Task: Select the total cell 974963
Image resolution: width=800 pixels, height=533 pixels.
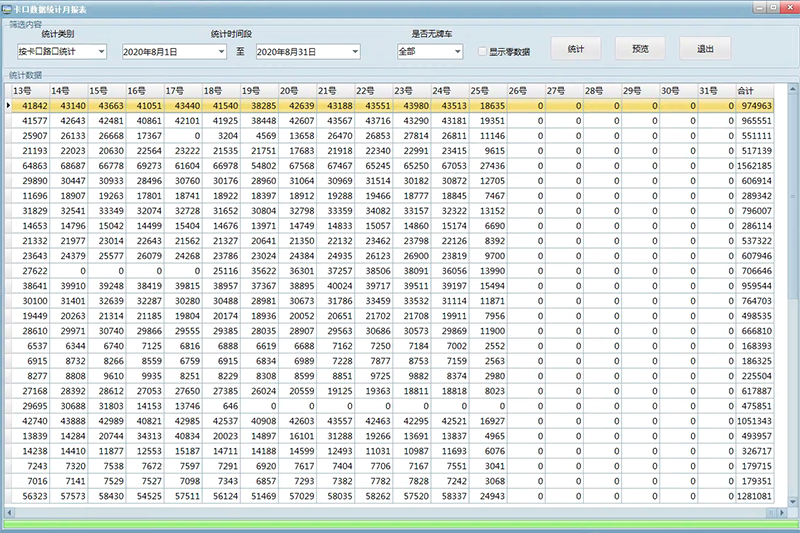Action: 754,105
